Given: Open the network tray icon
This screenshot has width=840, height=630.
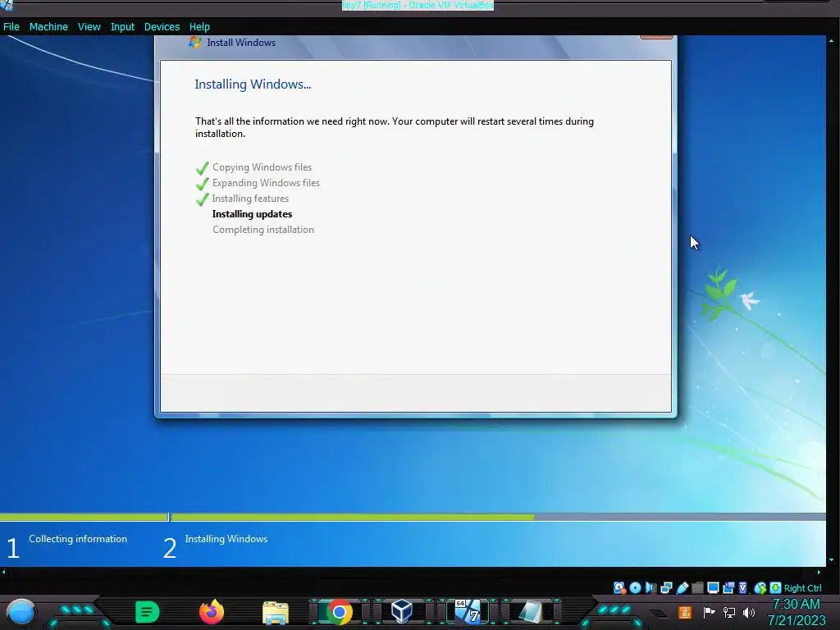Looking at the screenshot, I should click(729, 612).
